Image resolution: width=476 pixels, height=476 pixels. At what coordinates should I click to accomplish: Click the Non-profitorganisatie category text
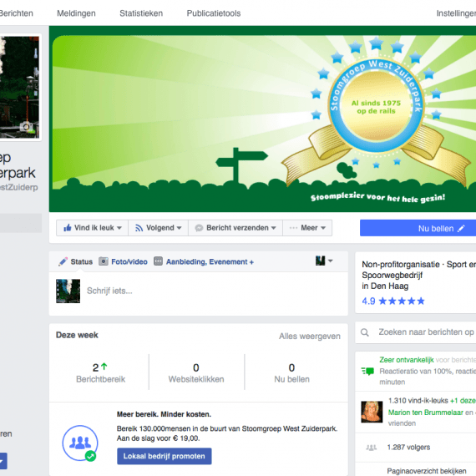click(400, 265)
